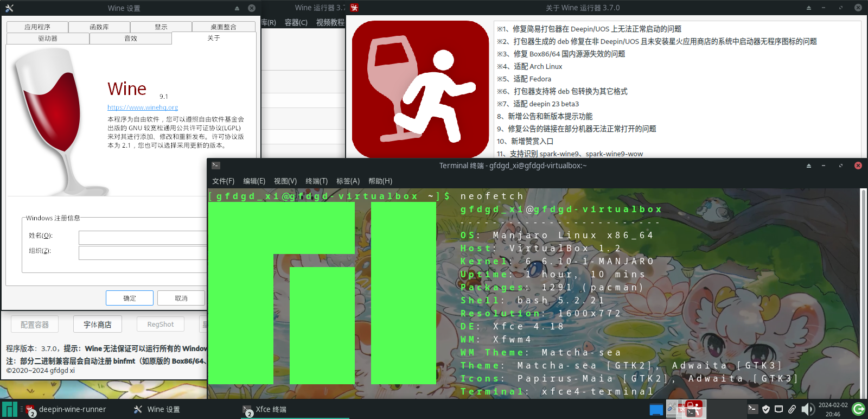Open the 视频教程 menu in Wine 运行器
The image size is (868, 419).
pyautogui.click(x=330, y=22)
